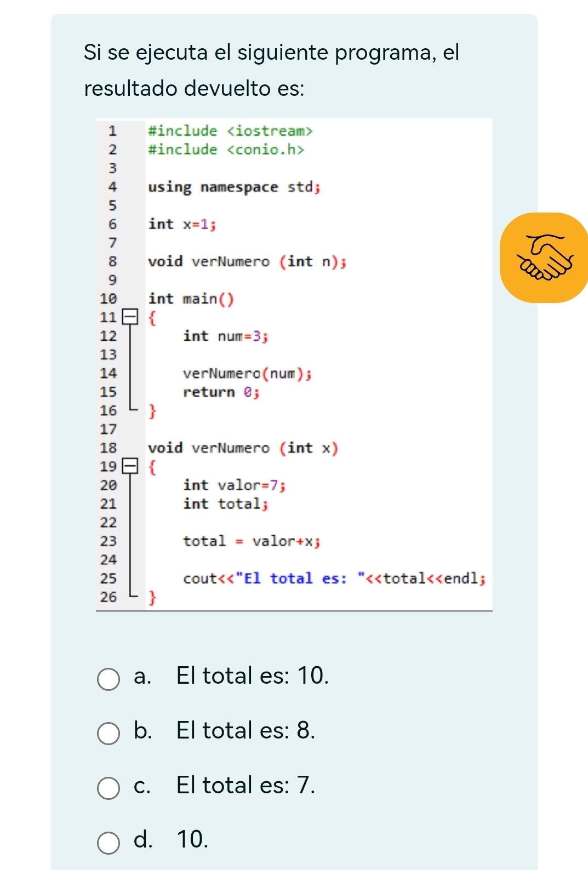Click the verNumero(num); call on line 14
588x870 pixels.
coord(247,374)
